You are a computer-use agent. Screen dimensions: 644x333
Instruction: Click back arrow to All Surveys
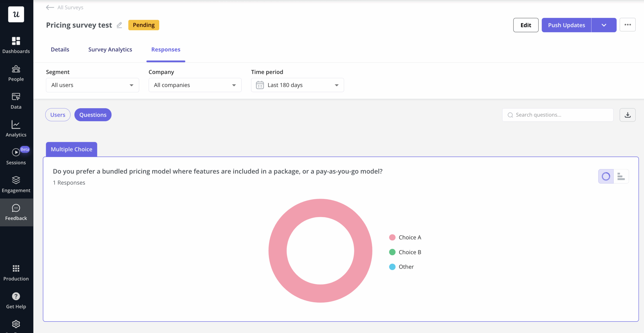click(x=50, y=8)
